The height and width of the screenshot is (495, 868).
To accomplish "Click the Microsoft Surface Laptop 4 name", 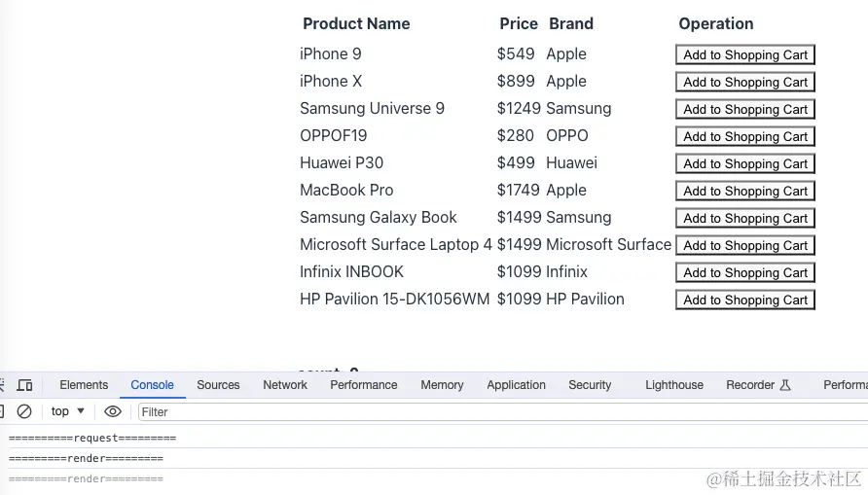I will 396,244.
